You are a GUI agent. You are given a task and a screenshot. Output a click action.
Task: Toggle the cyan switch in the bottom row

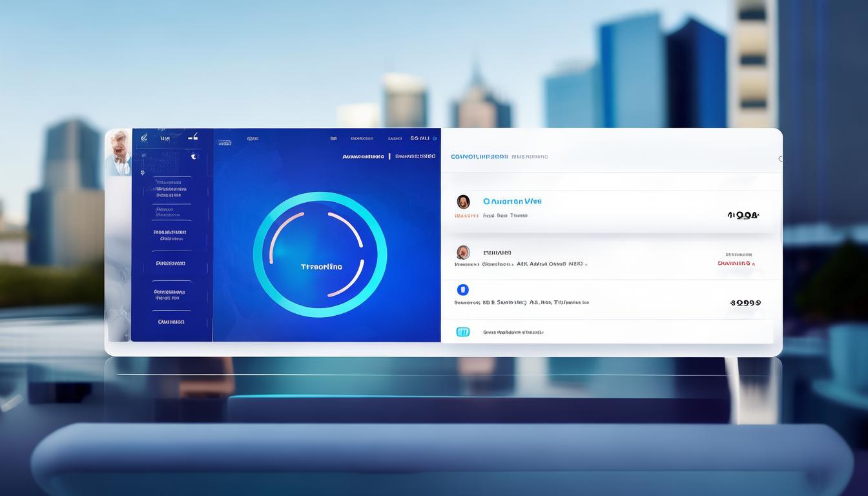click(x=463, y=332)
